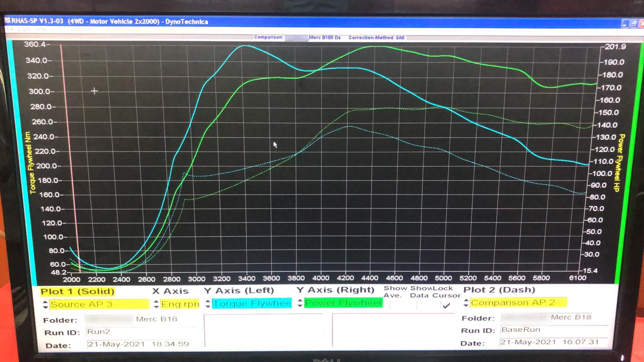
Task: Click stepper arrows beside Comparison AP 2
Action: pos(466,303)
